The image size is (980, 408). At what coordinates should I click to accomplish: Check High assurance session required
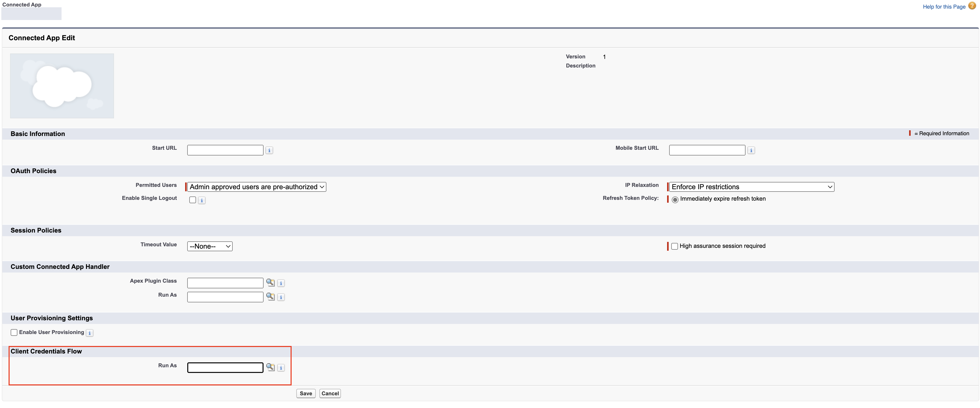click(x=675, y=246)
